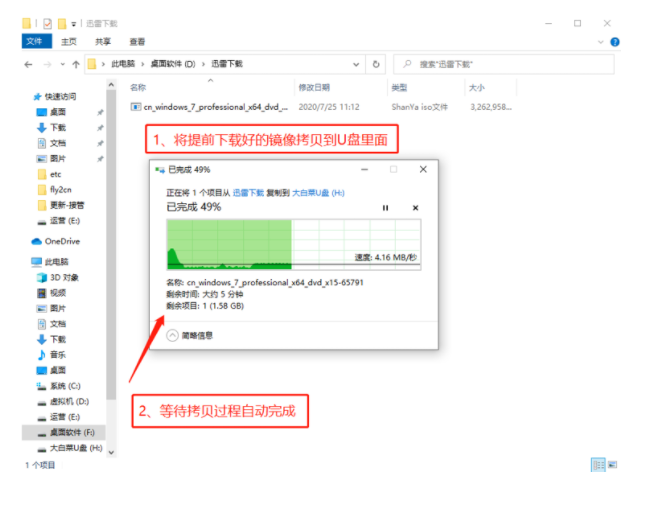Sort by the 名称 column header
Screen dimensions: 664x511
[x=138, y=88]
